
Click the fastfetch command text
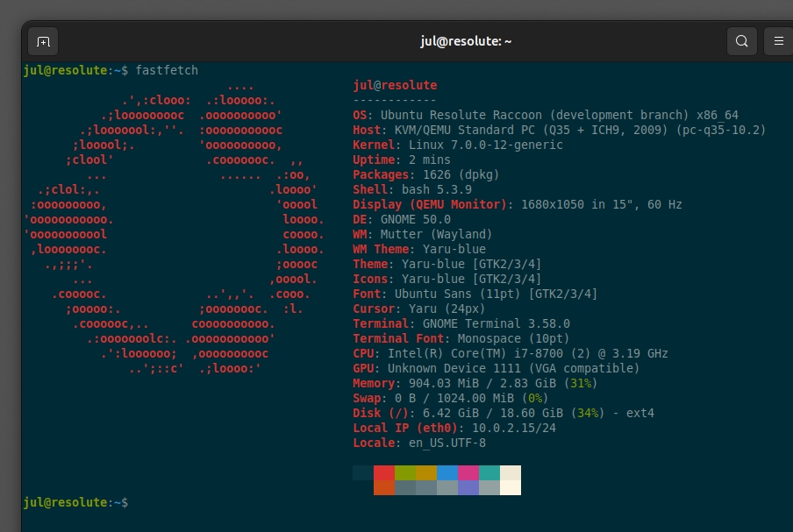(167, 70)
